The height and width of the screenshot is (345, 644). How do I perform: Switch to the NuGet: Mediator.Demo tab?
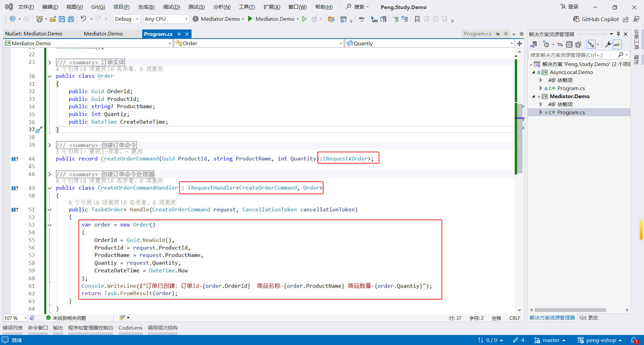34,34
